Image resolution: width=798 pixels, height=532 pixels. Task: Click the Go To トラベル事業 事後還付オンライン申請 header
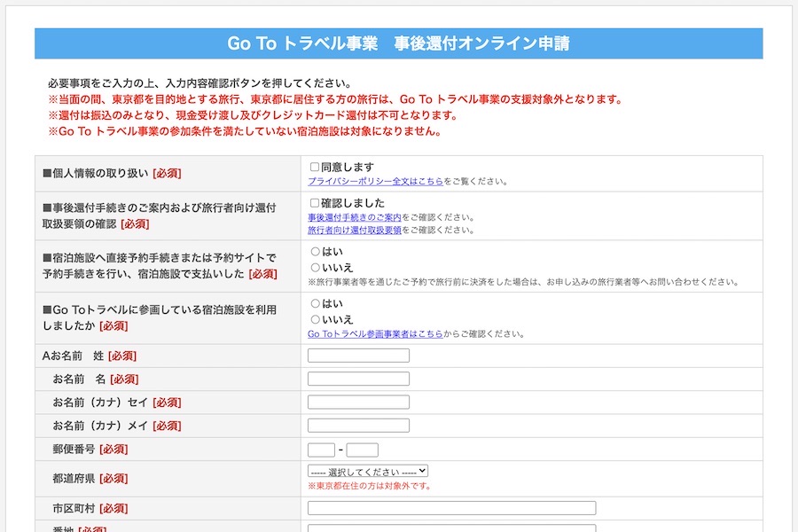pos(398,43)
